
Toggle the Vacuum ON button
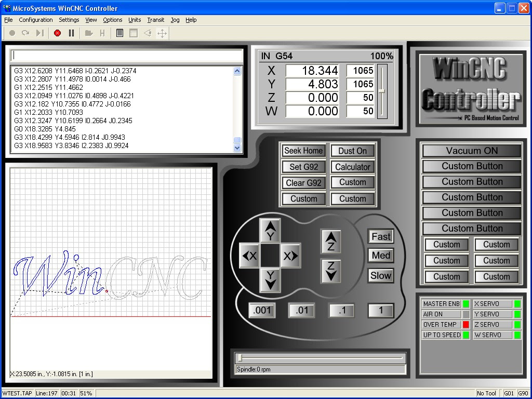tap(472, 151)
